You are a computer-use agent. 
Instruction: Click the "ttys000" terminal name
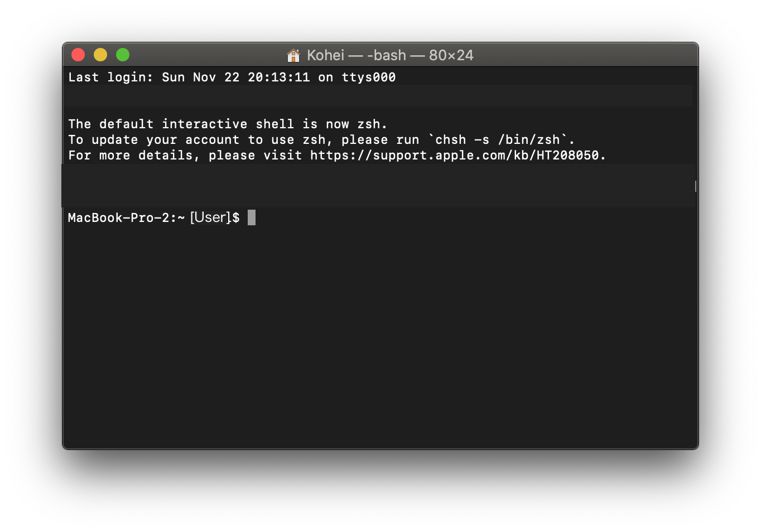368,78
